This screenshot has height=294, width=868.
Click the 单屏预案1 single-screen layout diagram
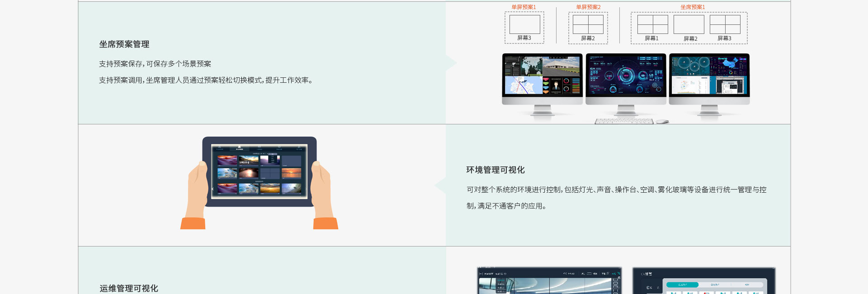(524, 24)
